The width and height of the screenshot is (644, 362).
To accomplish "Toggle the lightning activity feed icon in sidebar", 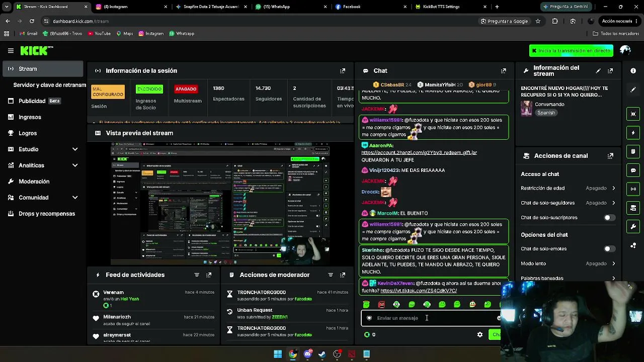I will coord(633,133).
